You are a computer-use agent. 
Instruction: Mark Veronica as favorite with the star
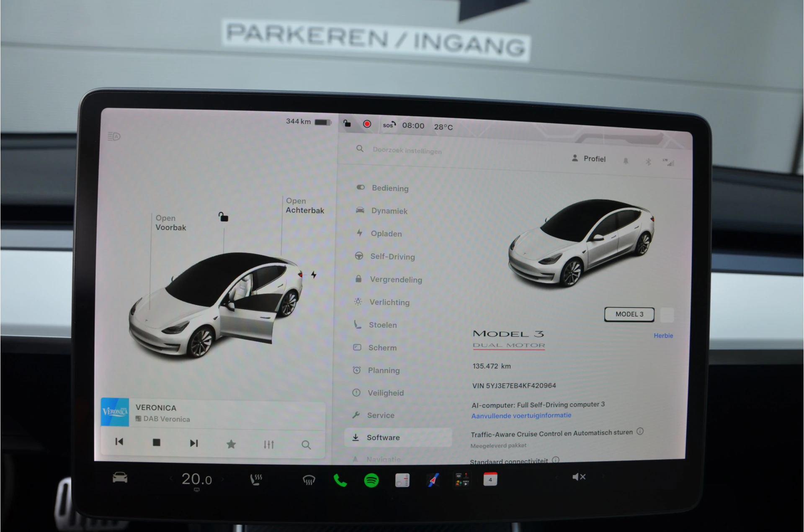coord(231,444)
